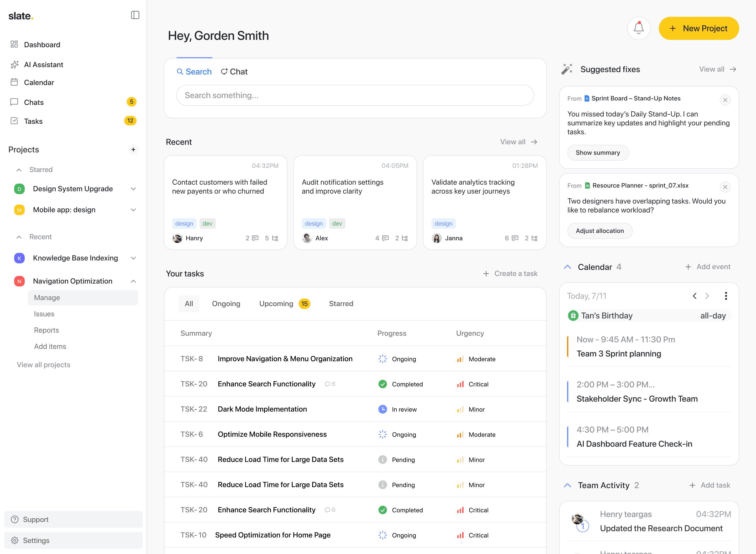Screen dimensions: 756x554
Task: Dismiss the Resource Planner suggestion card
Action: [x=725, y=187]
